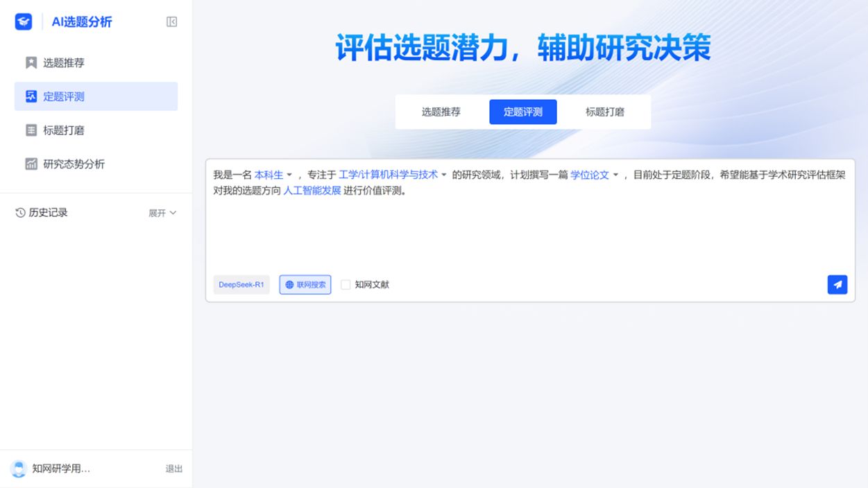Image resolution: width=868 pixels, height=488 pixels.
Task: Enable the 知网文献 checkbox
Action: coord(346,285)
